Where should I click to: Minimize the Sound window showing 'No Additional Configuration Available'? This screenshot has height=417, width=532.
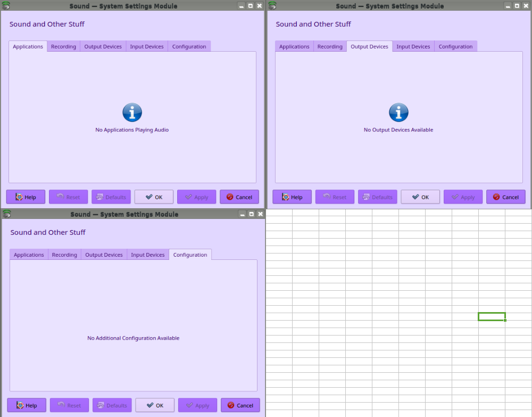click(x=242, y=214)
